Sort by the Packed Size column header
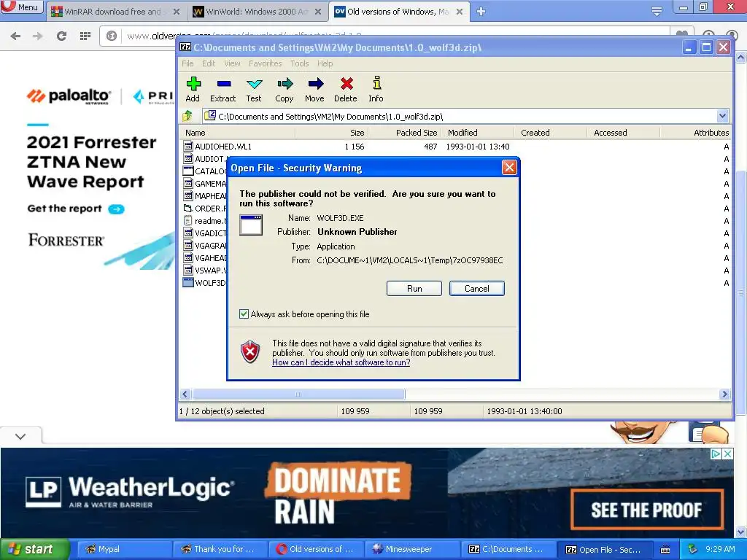Screen dimensions: 747x560 tap(405, 133)
